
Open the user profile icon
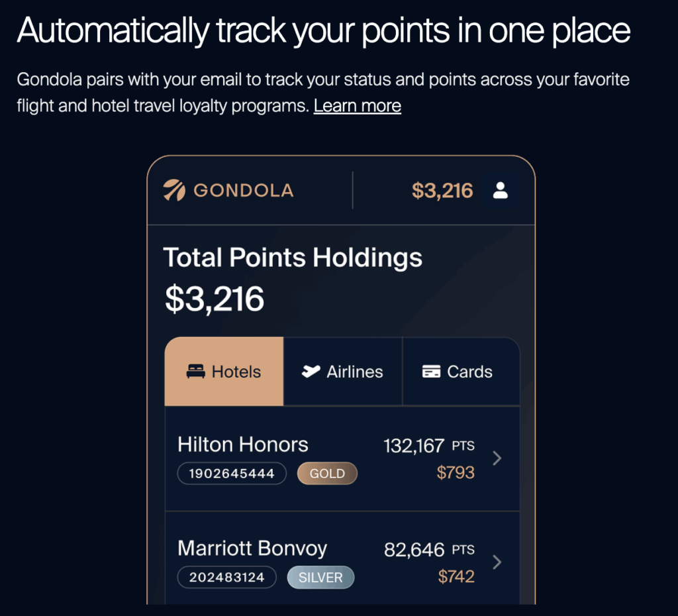coord(501,191)
